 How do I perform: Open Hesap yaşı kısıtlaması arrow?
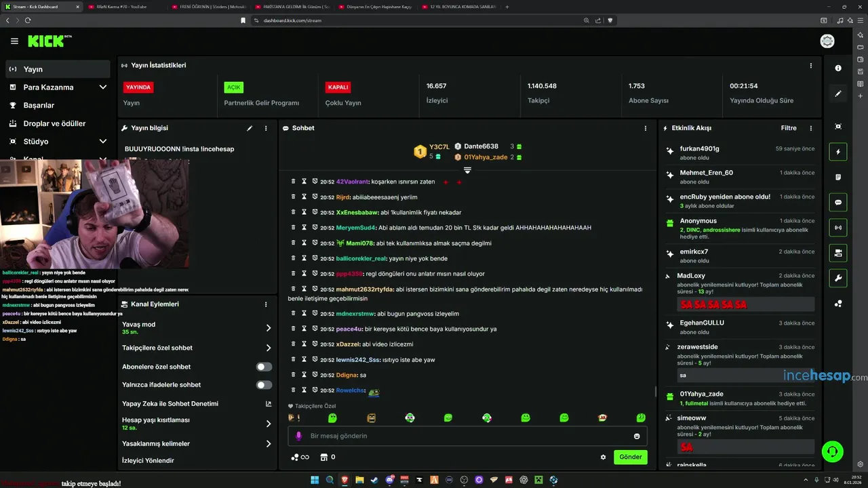(269, 424)
